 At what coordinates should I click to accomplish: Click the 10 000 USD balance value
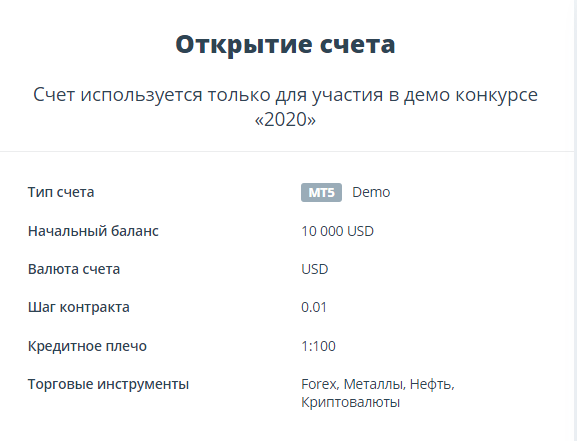point(337,231)
